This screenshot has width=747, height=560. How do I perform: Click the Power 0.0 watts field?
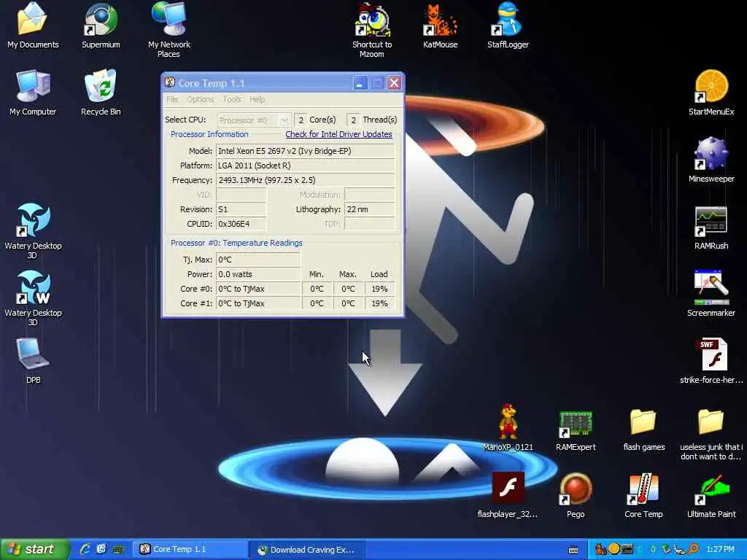click(x=258, y=274)
